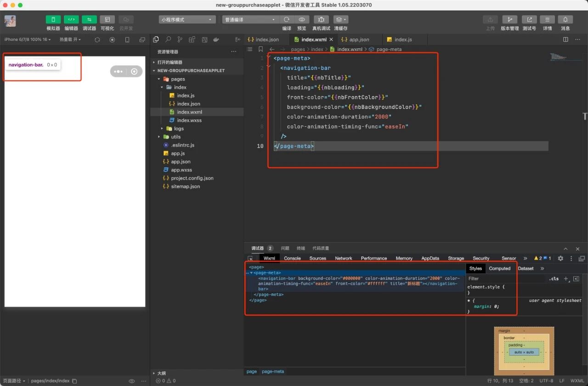
Task: Open the 小程序模式 mode dropdown
Action: pos(187,20)
